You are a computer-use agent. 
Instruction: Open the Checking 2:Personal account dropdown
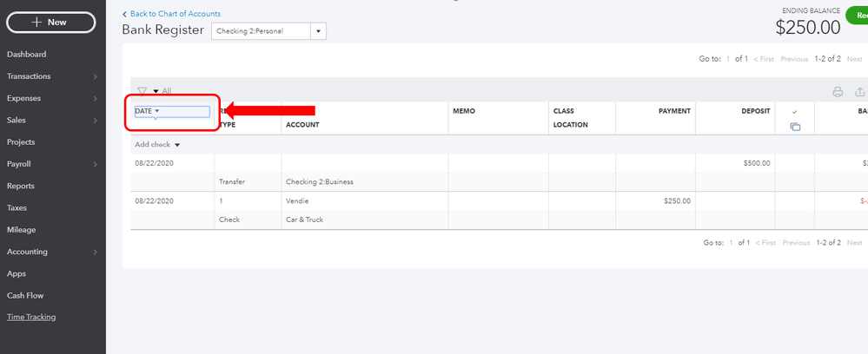pos(269,31)
